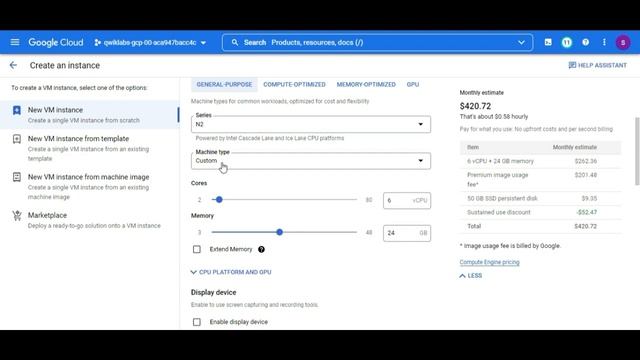Click the Premium image usage fee row
The height and width of the screenshot is (360, 640).
[x=540, y=180]
